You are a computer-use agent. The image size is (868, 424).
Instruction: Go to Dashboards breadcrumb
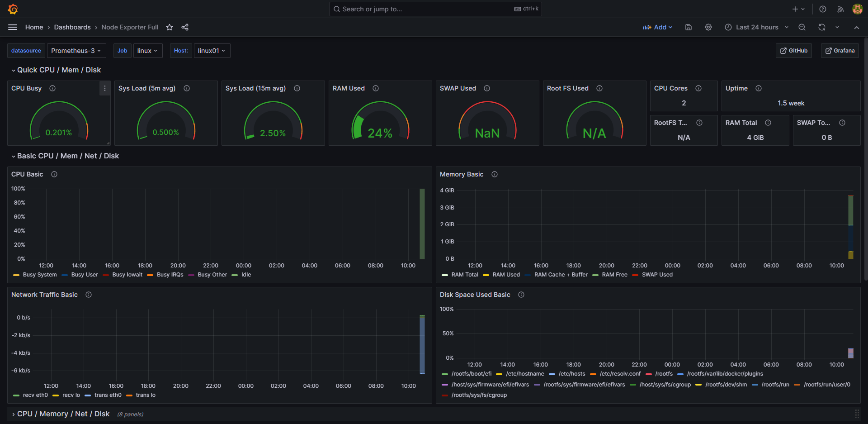tap(72, 27)
